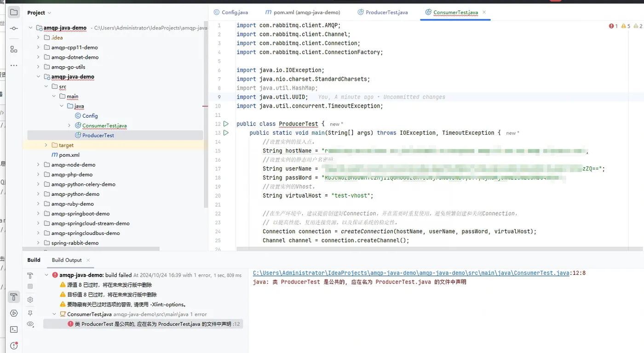644x353 pixels.
Task: Open the Structure tool window icon
Action: click(x=14, y=49)
